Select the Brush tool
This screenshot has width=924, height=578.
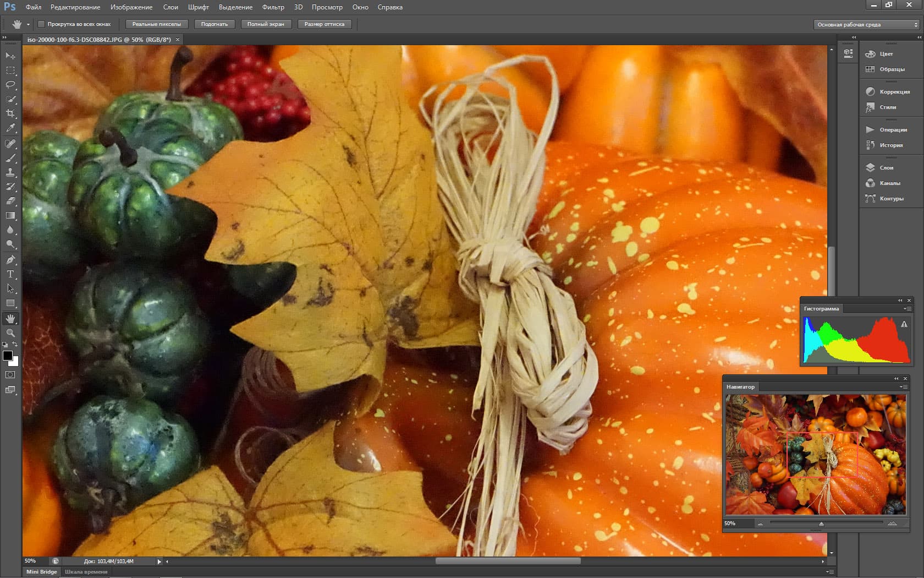[10, 158]
